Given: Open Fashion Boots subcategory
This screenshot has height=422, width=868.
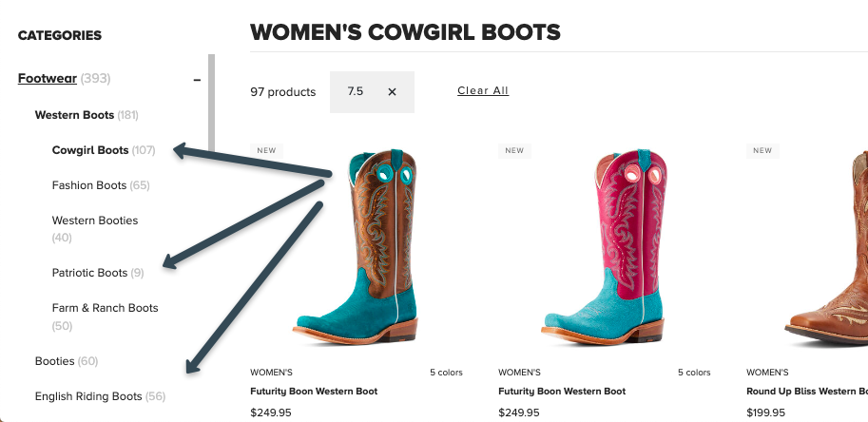Looking at the screenshot, I should point(89,185).
